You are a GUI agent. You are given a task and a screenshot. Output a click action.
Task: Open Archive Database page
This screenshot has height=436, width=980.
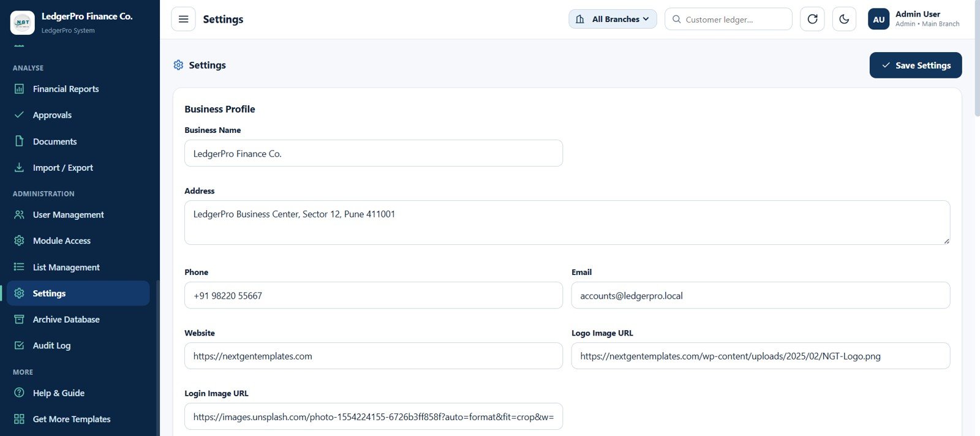coord(78,320)
